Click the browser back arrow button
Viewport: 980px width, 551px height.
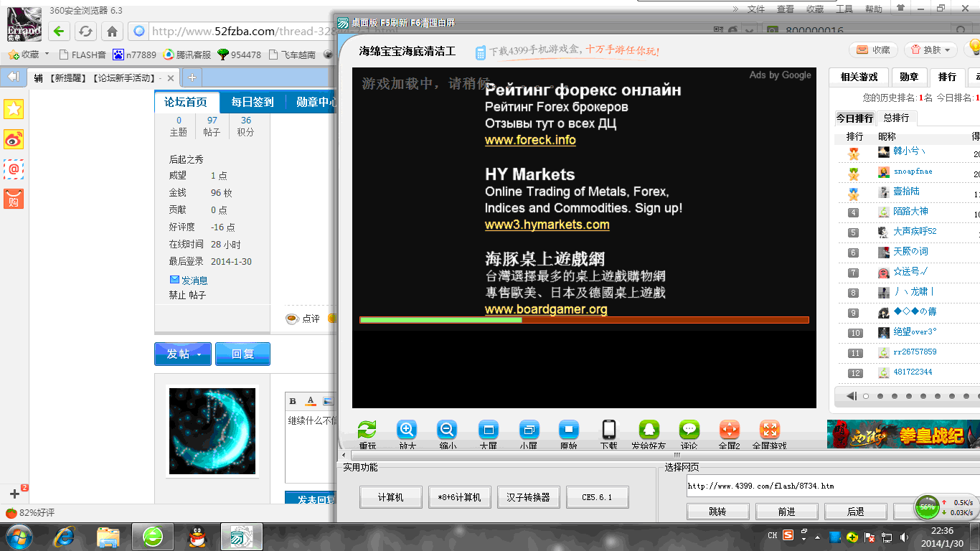coord(59,31)
